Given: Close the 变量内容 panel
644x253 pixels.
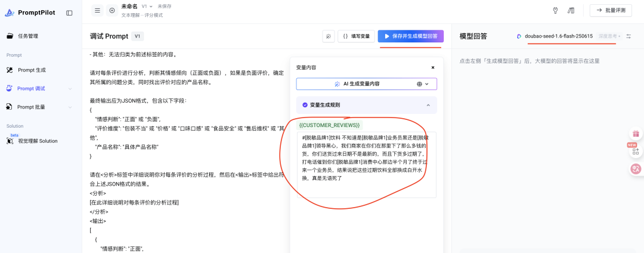Looking at the screenshot, I should (433, 67).
